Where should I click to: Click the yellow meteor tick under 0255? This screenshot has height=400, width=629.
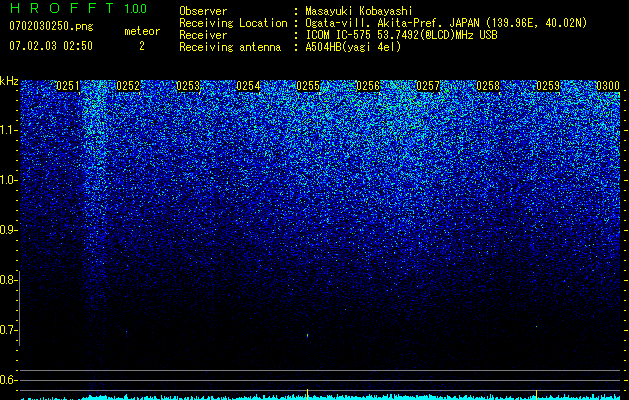(x=308, y=394)
